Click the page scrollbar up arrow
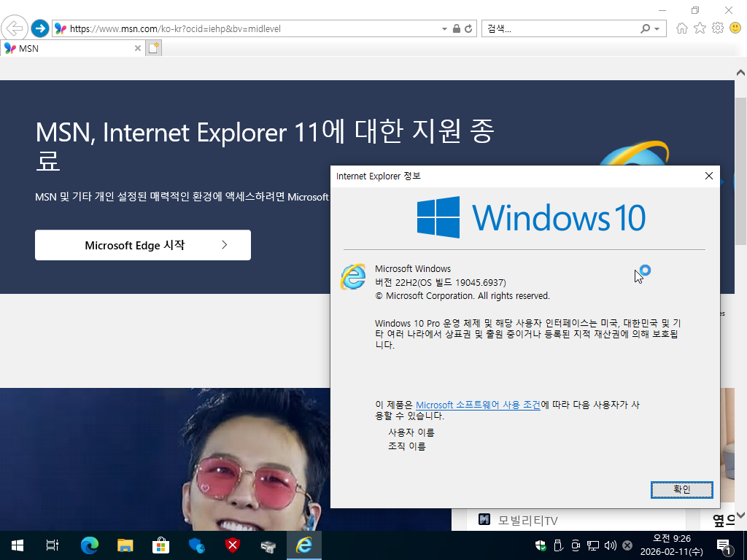Image resolution: width=747 pixels, height=560 pixels. (x=740, y=73)
